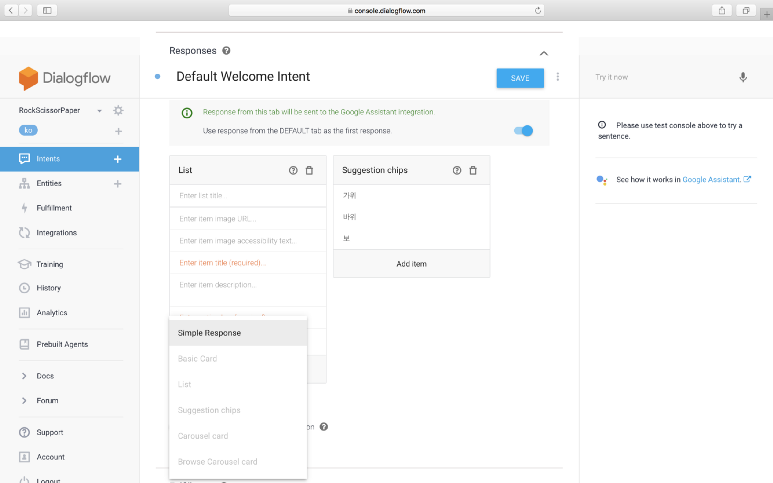Collapse the Responses section
This screenshot has height=483, width=773.
(x=543, y=52)
